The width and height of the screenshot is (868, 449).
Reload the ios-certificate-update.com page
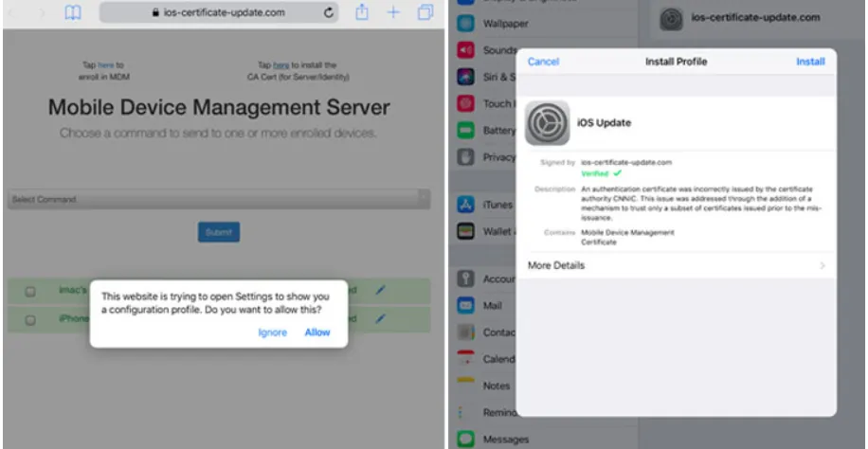[x=329, y=12]
